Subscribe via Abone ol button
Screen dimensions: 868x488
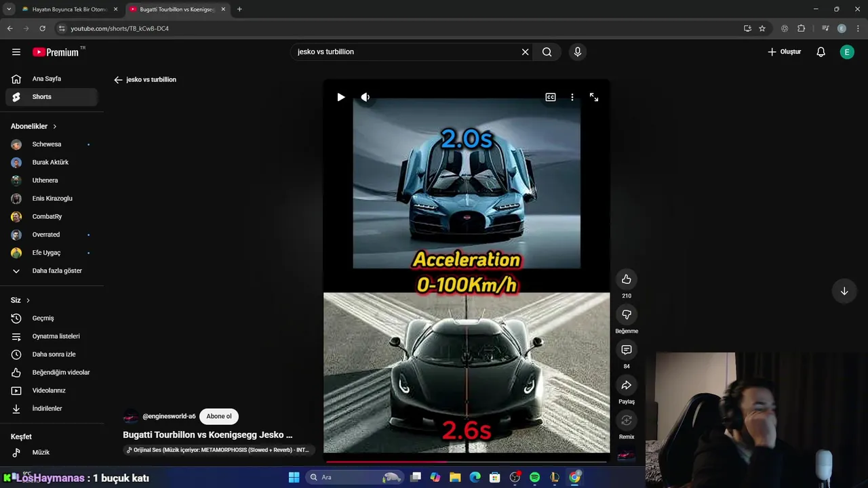click(x=219, y=416)
